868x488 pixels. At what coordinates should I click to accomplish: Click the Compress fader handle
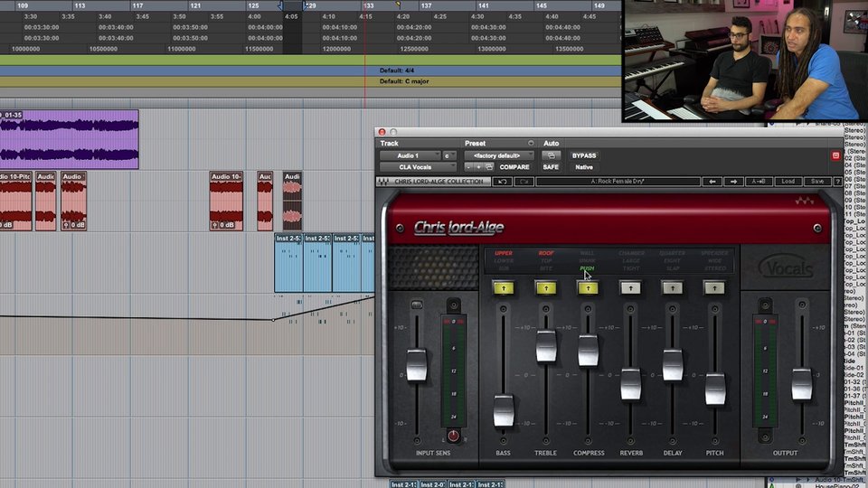[x=588, y=351]
